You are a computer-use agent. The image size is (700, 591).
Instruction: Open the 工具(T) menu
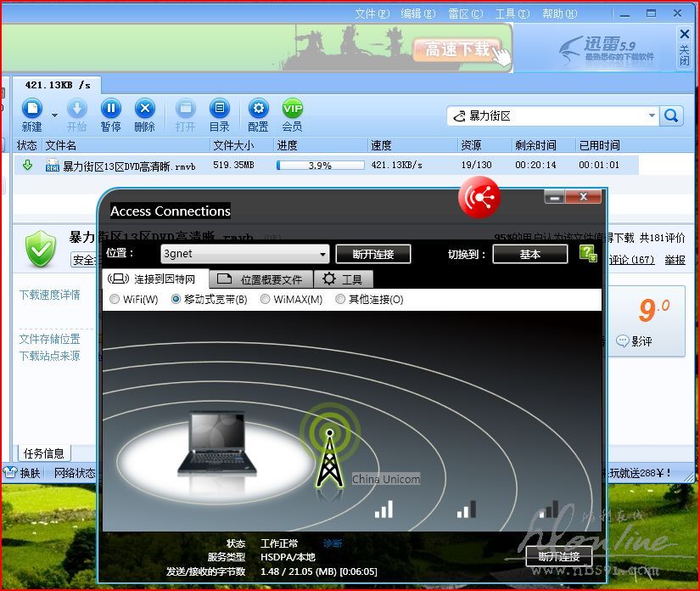(x=512, y=14)
